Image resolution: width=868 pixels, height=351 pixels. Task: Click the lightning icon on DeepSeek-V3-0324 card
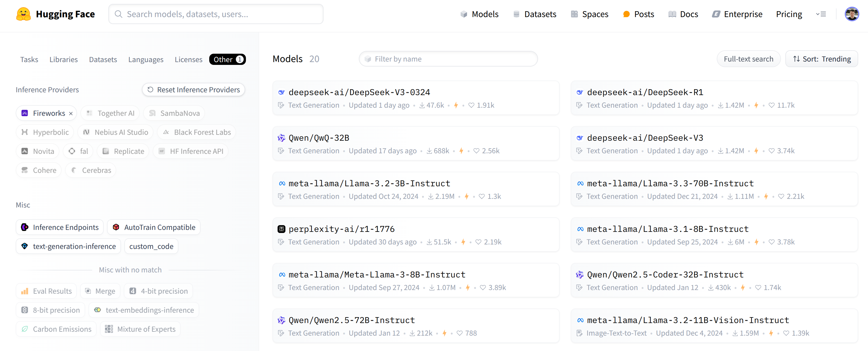[x=456, y=105]
